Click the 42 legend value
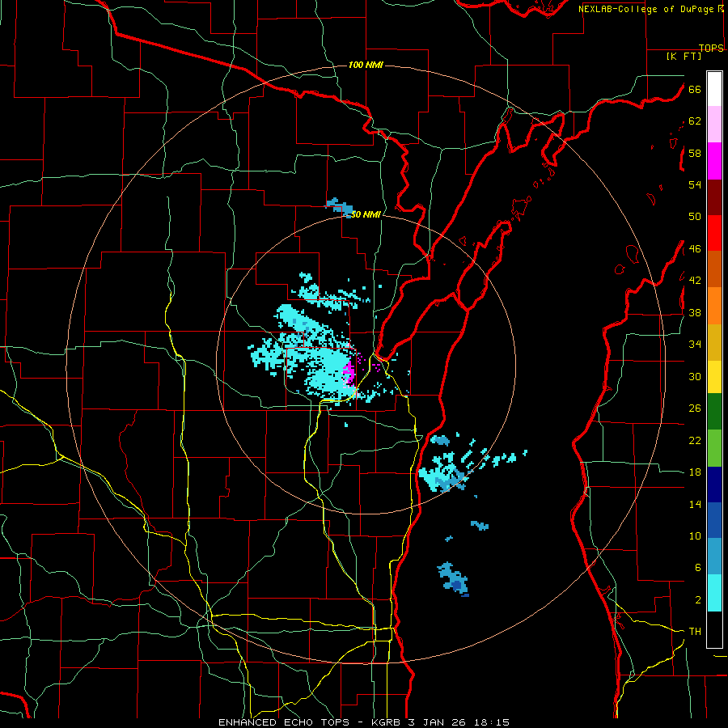The image size is (728, 728). click(695, 281)
